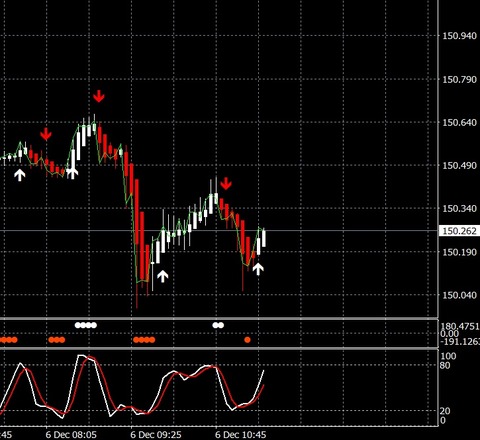Select the 150.940 price scale label
The height and width of the screenshot is (440, 480).
click(459, 36)
